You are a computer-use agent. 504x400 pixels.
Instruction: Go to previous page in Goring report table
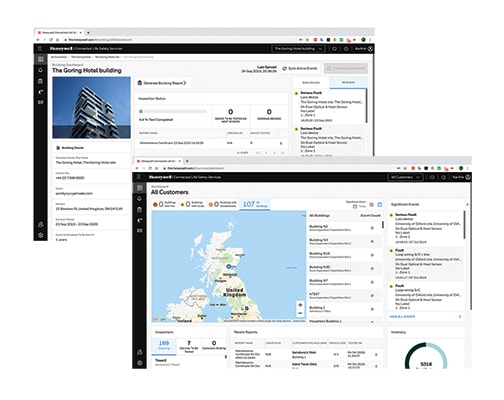[x=266, y=153]
